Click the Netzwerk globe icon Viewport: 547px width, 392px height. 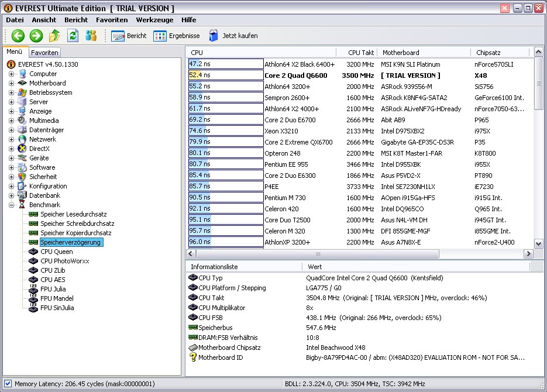click(22, 139)
